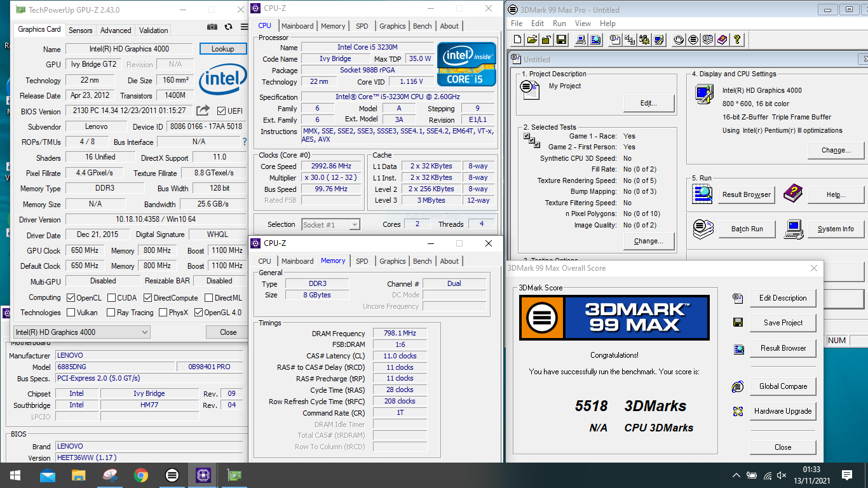Toggle the Vulkan checkbox
Screen dimensions: 868x488
(71, 312)
